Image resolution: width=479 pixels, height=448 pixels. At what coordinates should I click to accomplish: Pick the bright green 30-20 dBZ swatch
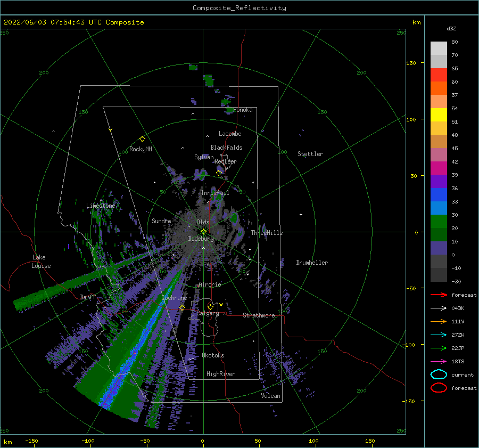pyautogui.click(x=439, y=222)
